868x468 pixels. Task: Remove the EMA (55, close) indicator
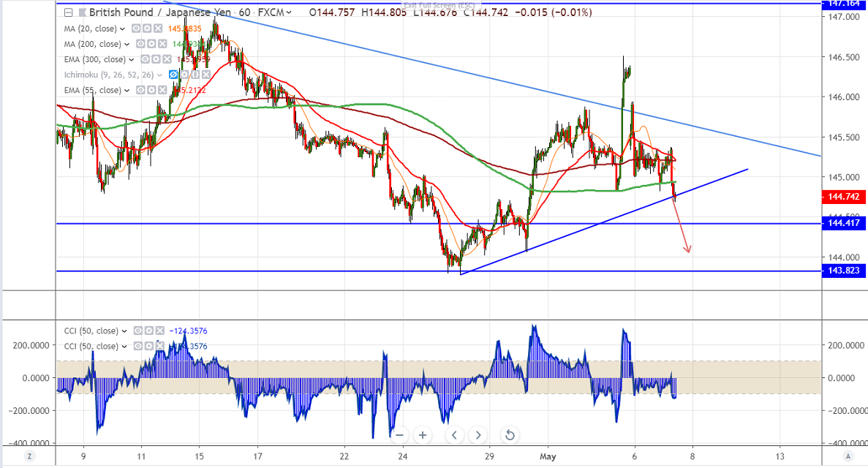(x=162, y=90)
